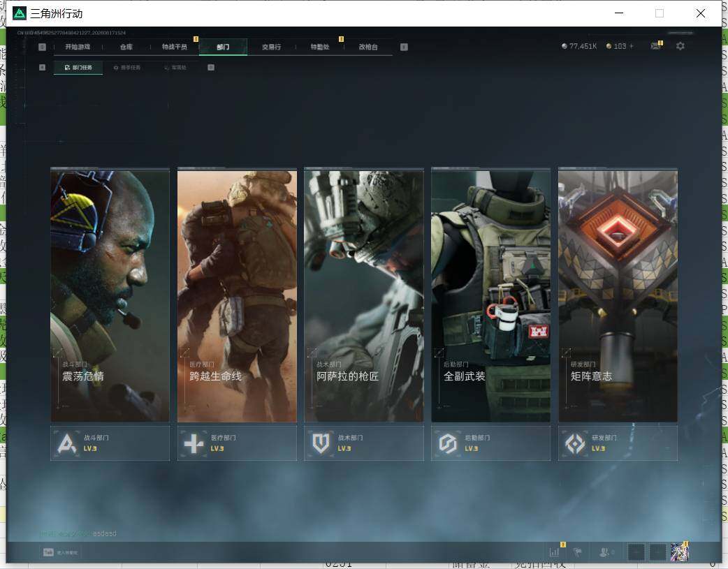Select the 研发部门 LV.3 level bar
This screenshot has width=728, height=569.
click(x=618, y=443)
